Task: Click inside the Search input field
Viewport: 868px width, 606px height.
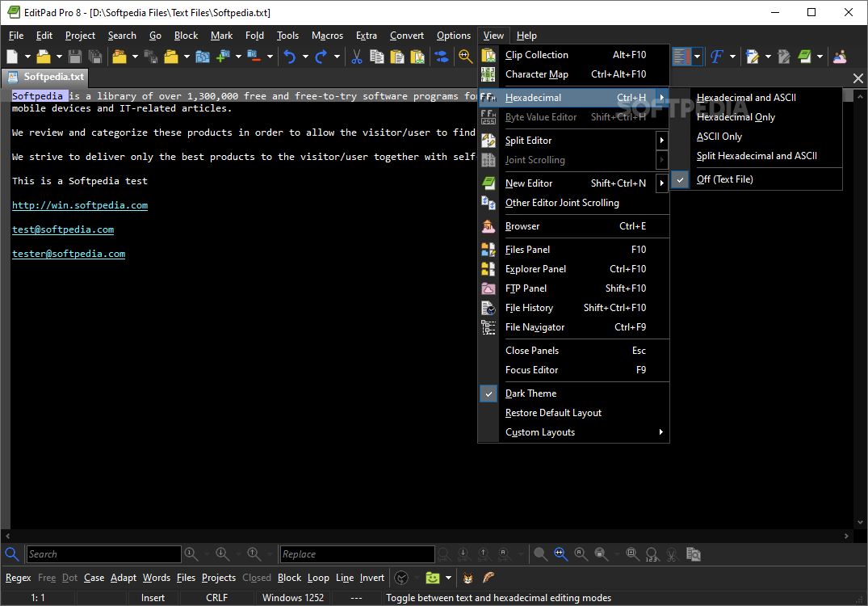Action: point(103,554)
